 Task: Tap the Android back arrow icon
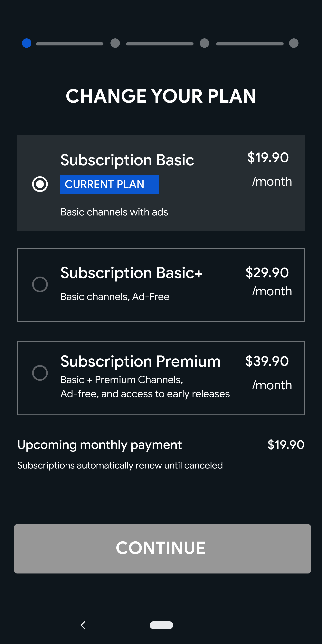coord(83,625)
